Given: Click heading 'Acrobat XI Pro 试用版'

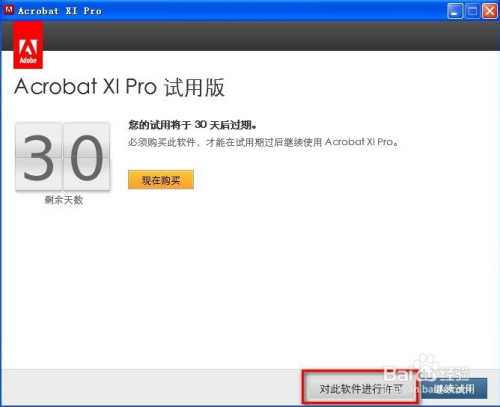Looking at the screenshot, I should [x=119, y=87].
